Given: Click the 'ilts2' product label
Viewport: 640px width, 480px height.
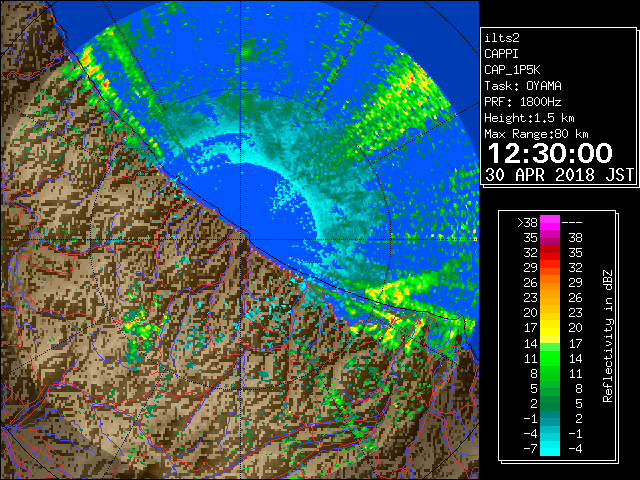Looking at the screenshot, I should 502,38.
